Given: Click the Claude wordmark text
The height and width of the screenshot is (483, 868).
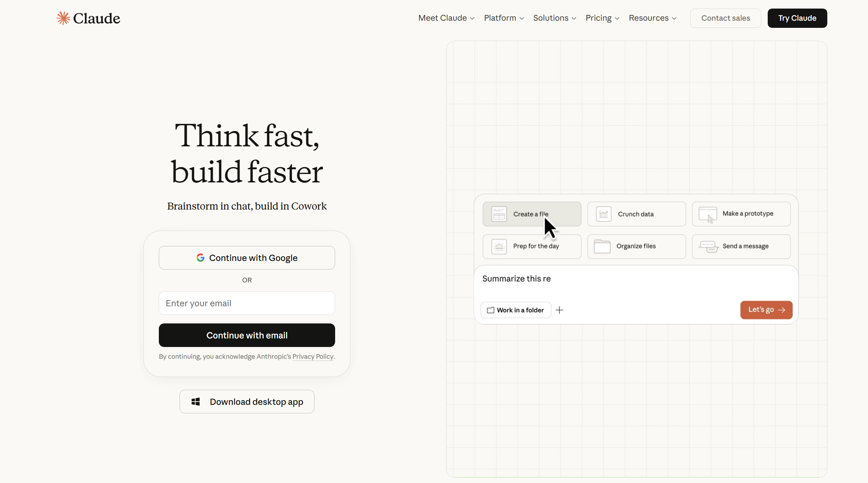Looking at the screenshot, I should (96, 18).
